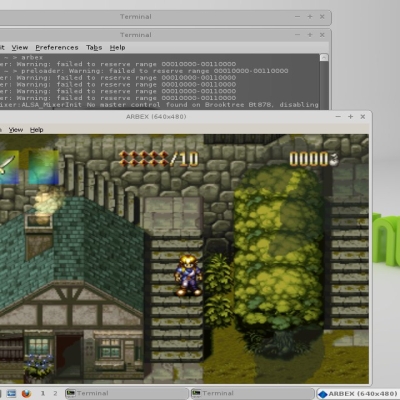The width and height of the screenshot is (400, 400).
Task: Close the ARBEX (640x480) window
Action: pyautogui.click(x=363, y=117)
